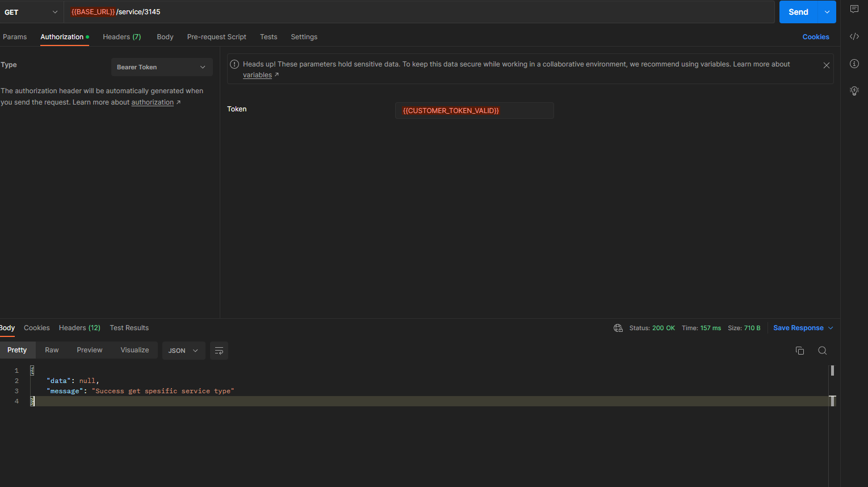This screenshot has height=487, width=868.
Task: Switch to the Tests tab
Action: pos(269,36)
